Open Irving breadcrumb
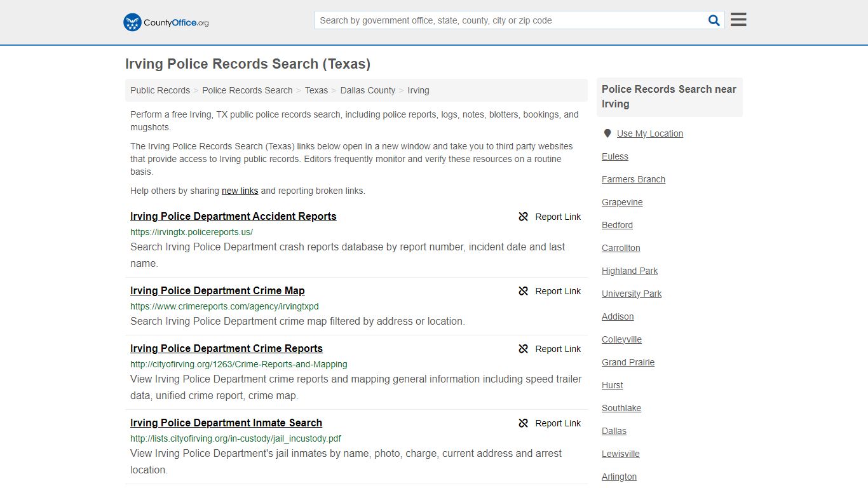The image size is (868, 488). pos(418,90)
